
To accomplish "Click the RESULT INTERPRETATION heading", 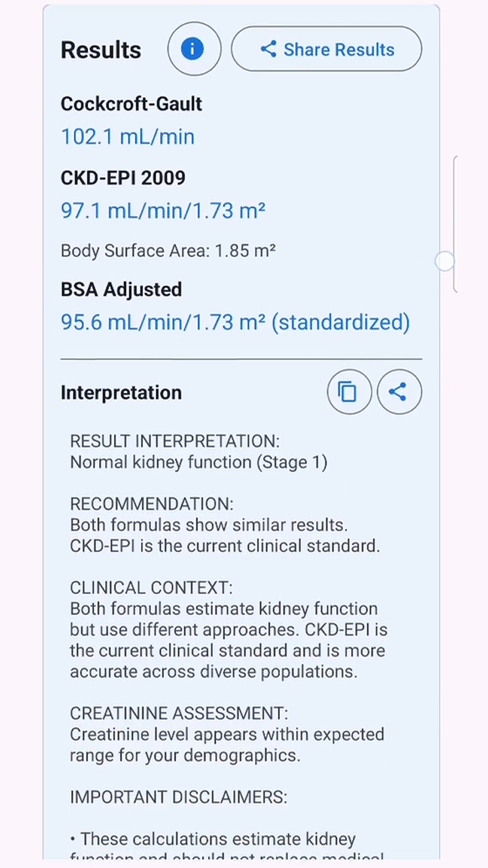I will coord(174,441).
